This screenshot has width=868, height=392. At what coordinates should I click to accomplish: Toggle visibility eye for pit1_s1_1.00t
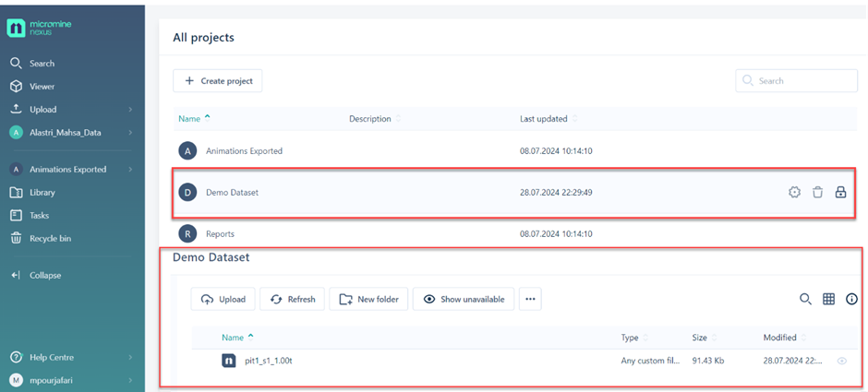pos(841,362)
